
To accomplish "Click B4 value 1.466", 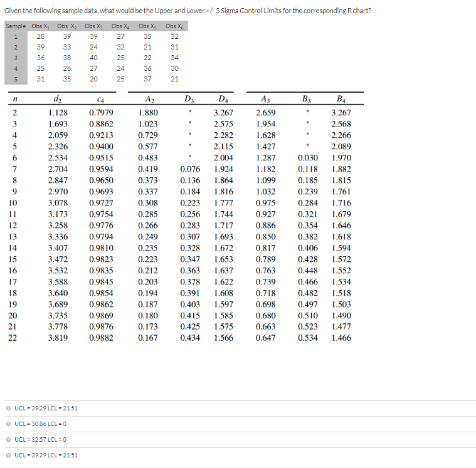I will tap(341, 338).
